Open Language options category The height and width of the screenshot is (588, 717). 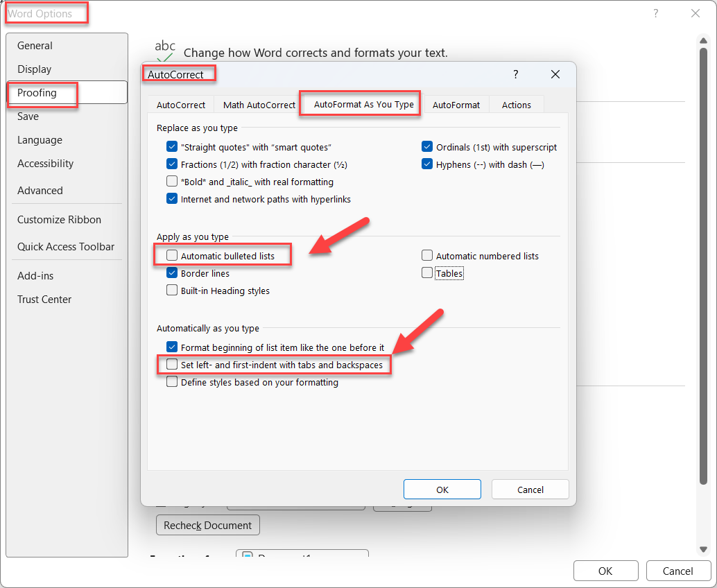[67, 140]
